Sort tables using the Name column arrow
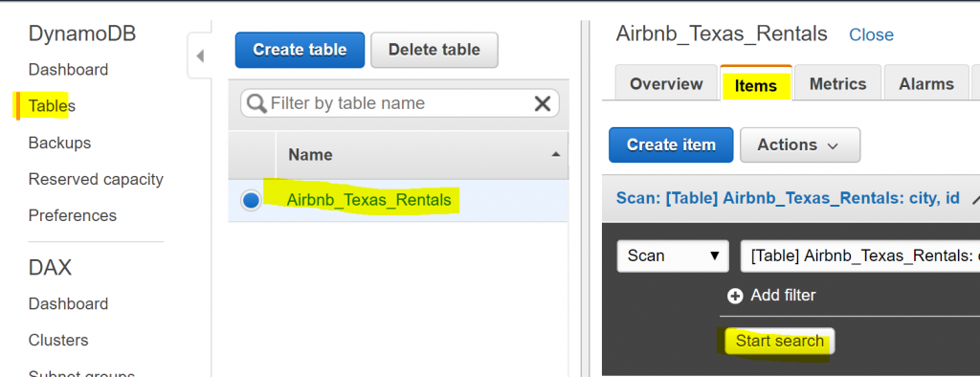Screen dimensions: 980x377 [x=556, y=154]
